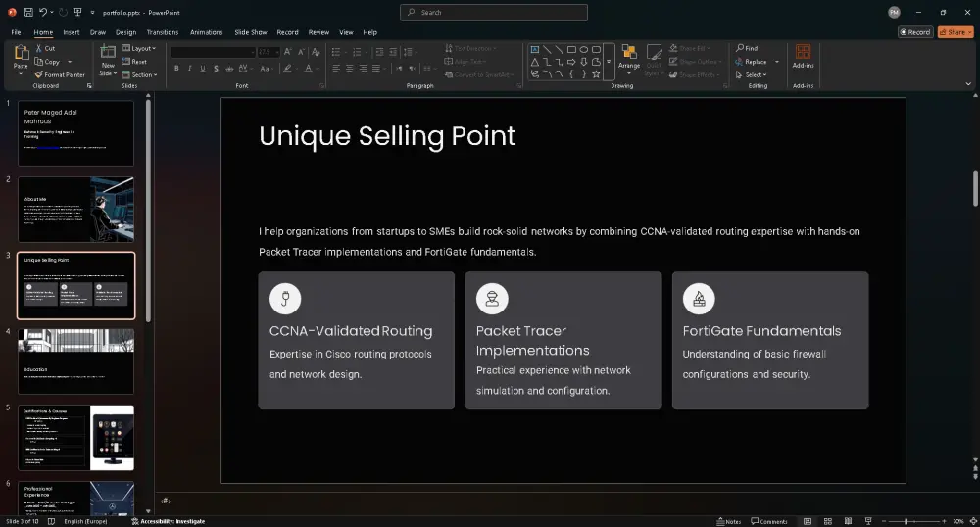980x527 pixels.
Task: Switch to Transitions tab
Action: coord(163,32)
